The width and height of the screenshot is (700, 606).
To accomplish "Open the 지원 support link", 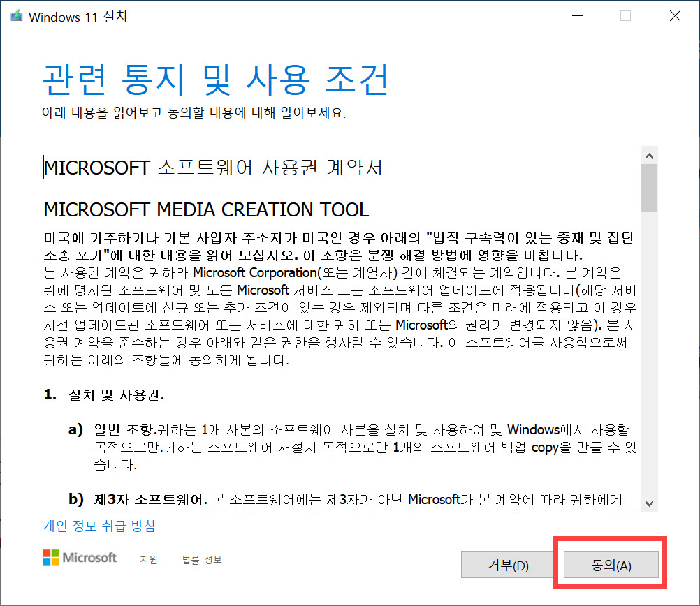I will tap(148, 559).
